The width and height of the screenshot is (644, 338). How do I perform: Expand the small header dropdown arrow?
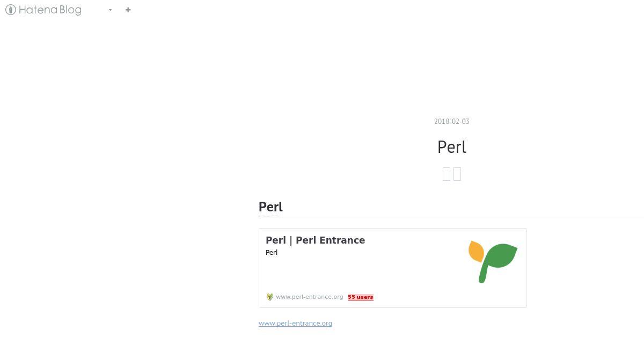click(110, 10)
